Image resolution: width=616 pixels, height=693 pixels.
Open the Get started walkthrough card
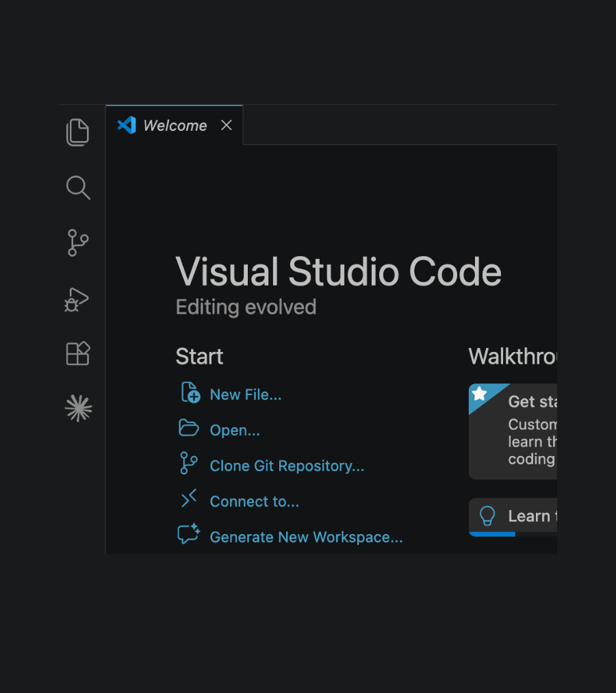point(513,431)
